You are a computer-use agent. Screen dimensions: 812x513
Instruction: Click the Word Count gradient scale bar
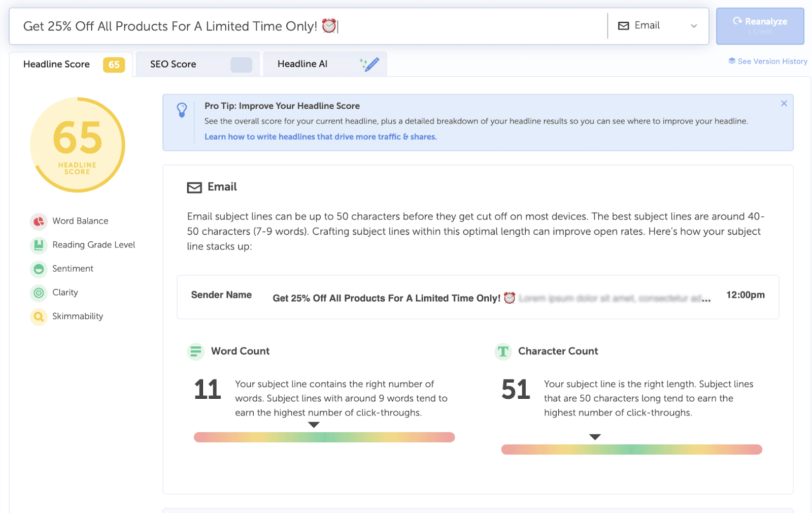click(324, 437)
